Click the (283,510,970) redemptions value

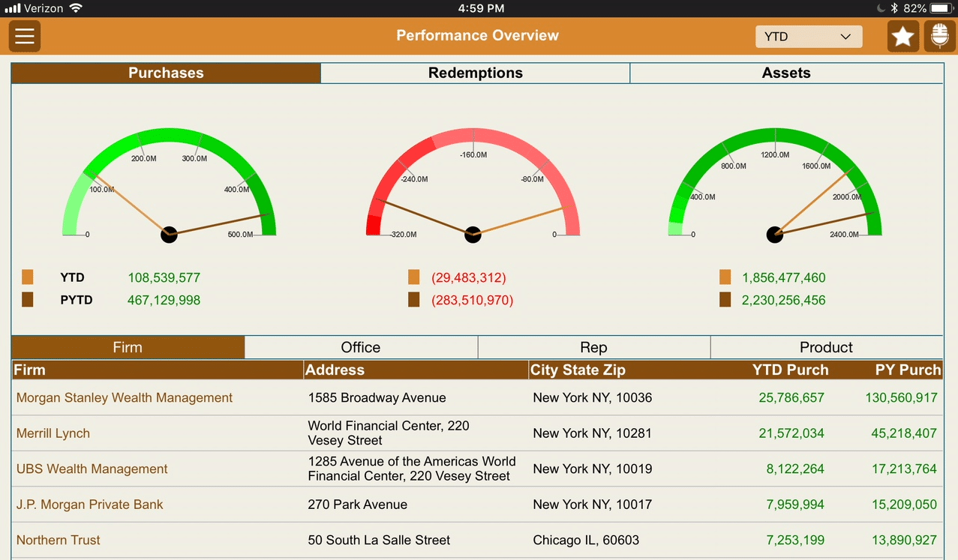(473, 300)
